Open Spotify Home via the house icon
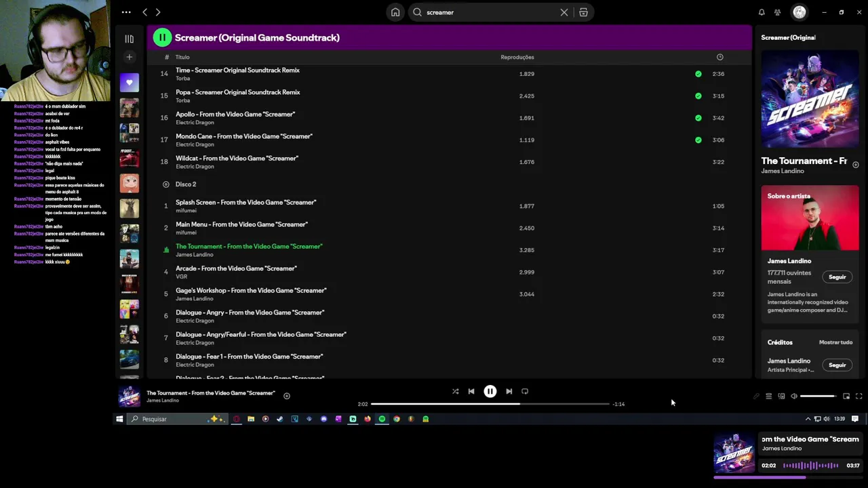The height and width of the screenshot is (488, 868). [x=395, y=12]
